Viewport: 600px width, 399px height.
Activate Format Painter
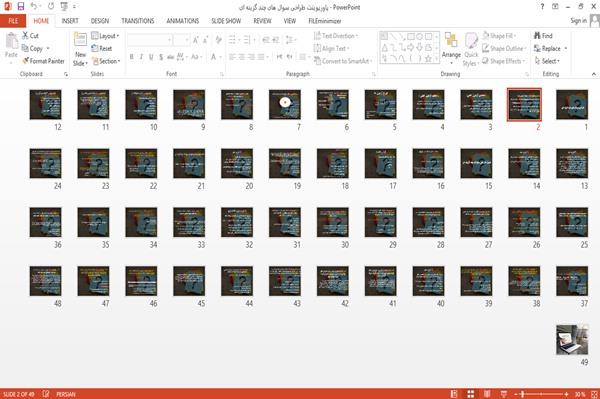click(x=43, y=61)
